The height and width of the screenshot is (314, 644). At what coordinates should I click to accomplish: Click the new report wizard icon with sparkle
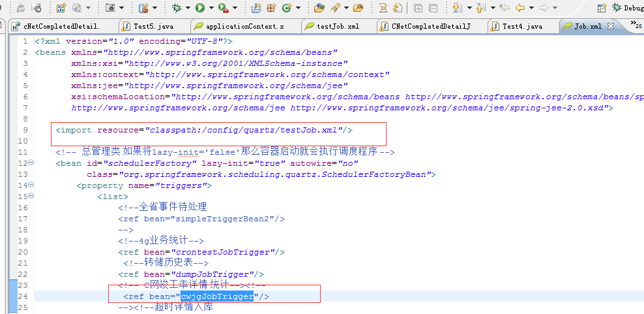[61, 7]
